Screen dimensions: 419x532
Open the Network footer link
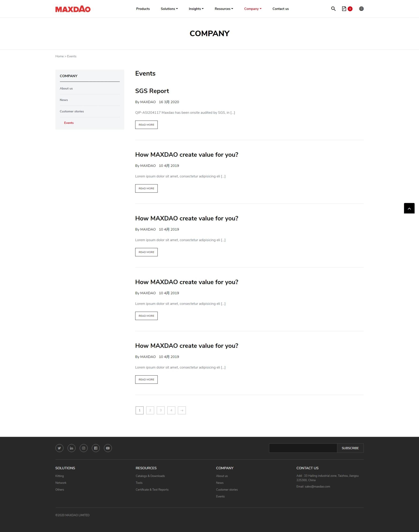[x=61, y=483]
